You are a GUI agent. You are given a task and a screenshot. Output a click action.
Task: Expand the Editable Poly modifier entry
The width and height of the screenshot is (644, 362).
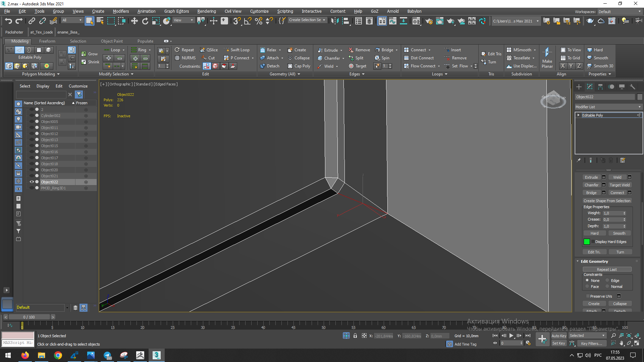(x=579, y=115)
